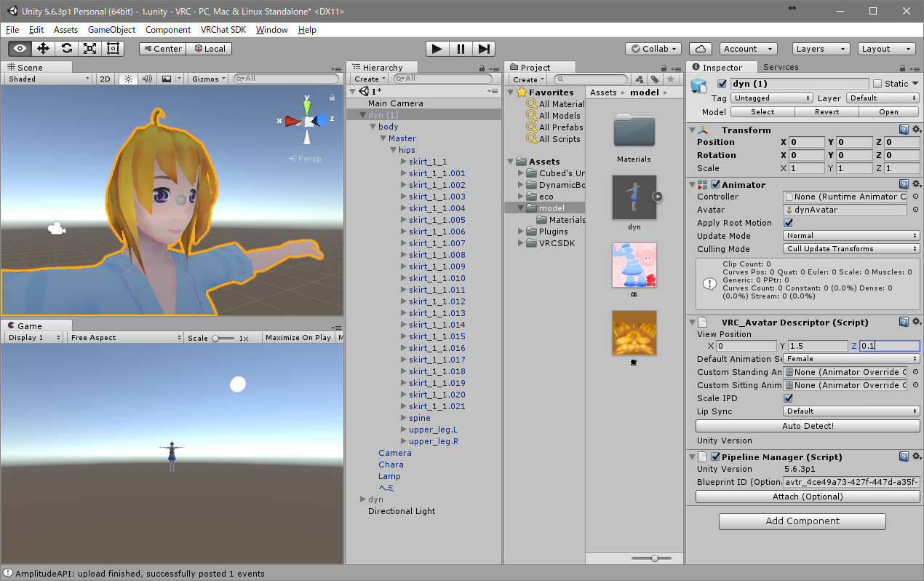Click the Attach (Optional) button
Viewport: 924px width, 581px height.
coord(808,497)
